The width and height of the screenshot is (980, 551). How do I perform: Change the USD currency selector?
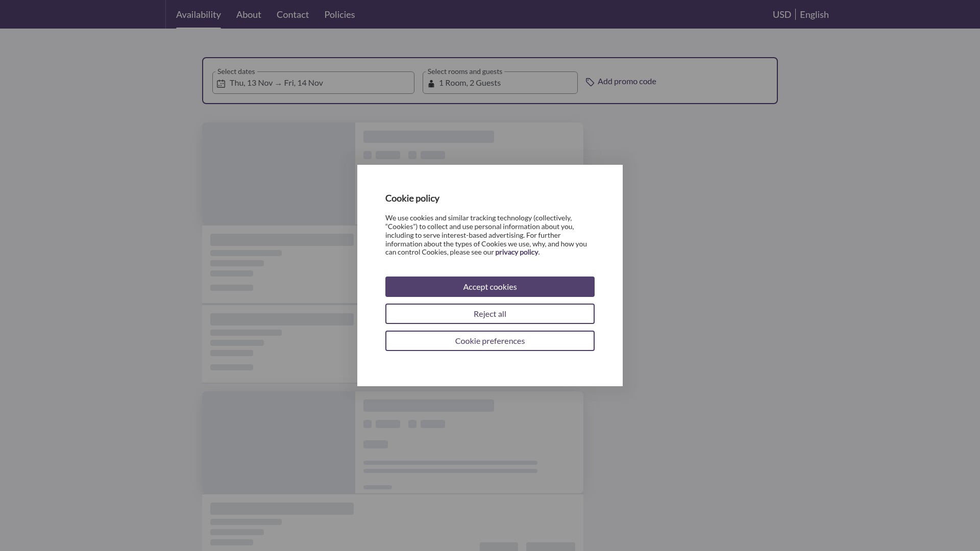coord(781,14)
